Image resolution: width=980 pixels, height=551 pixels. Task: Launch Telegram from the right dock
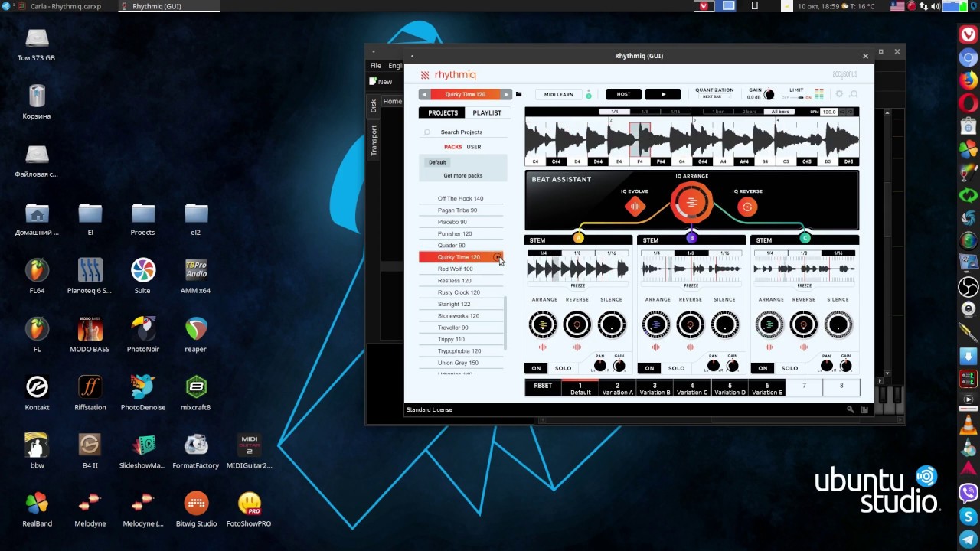pos(969,540)
